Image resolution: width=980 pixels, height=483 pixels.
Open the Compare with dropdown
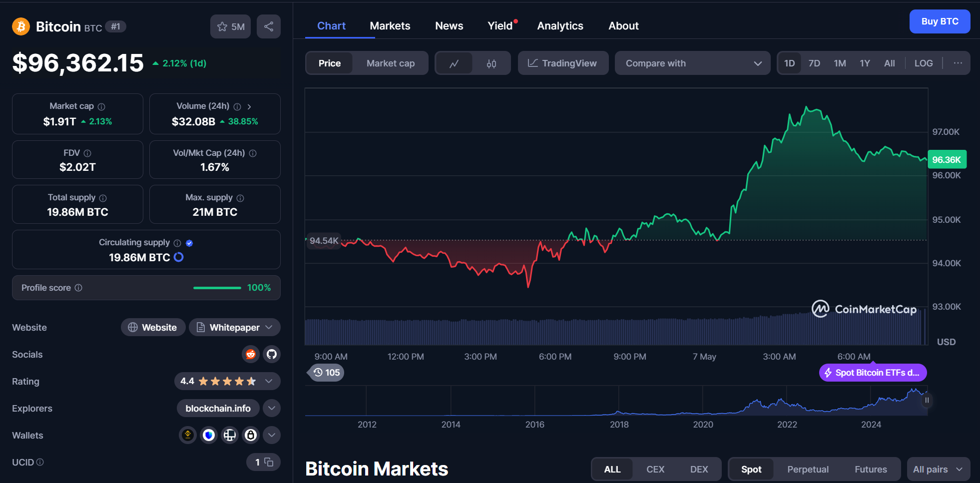click(692, 63)
